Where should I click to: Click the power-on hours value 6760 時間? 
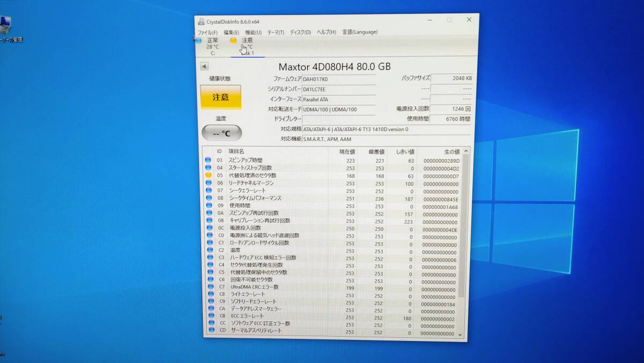point(451,119)
